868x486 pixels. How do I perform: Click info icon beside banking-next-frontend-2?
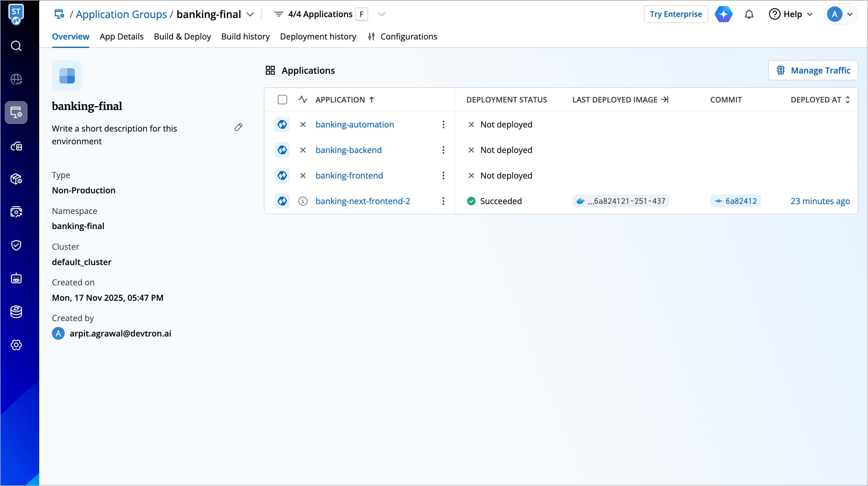pos(302,201)
